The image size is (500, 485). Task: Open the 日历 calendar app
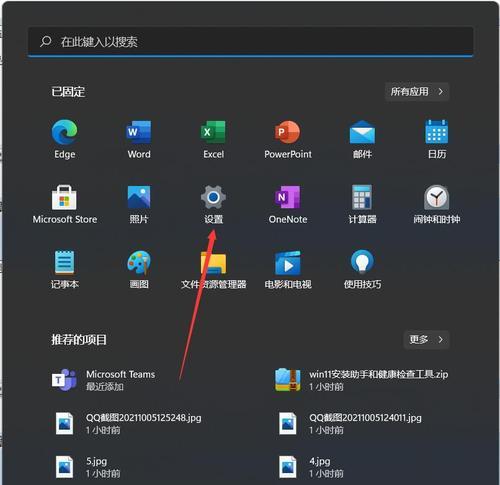(437, 132)
